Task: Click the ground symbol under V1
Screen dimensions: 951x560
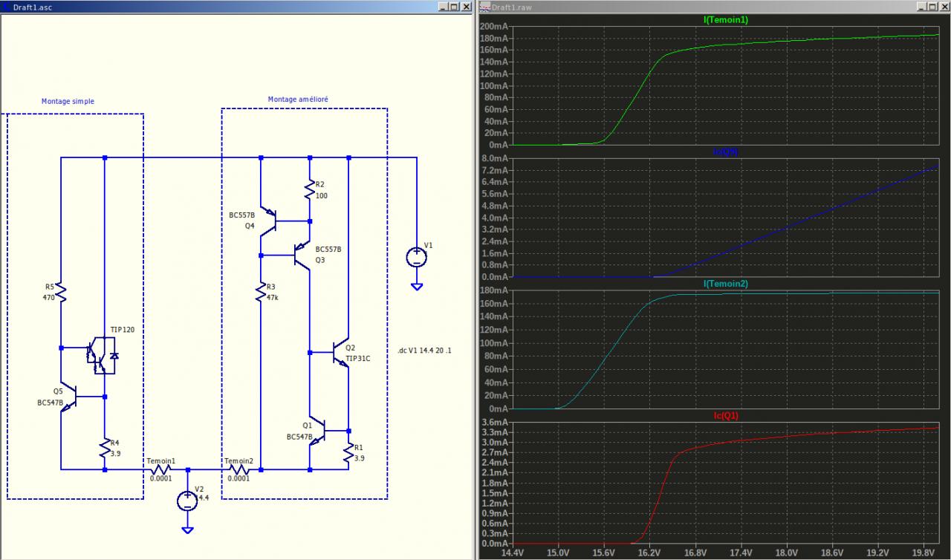Action: [417, 286]
